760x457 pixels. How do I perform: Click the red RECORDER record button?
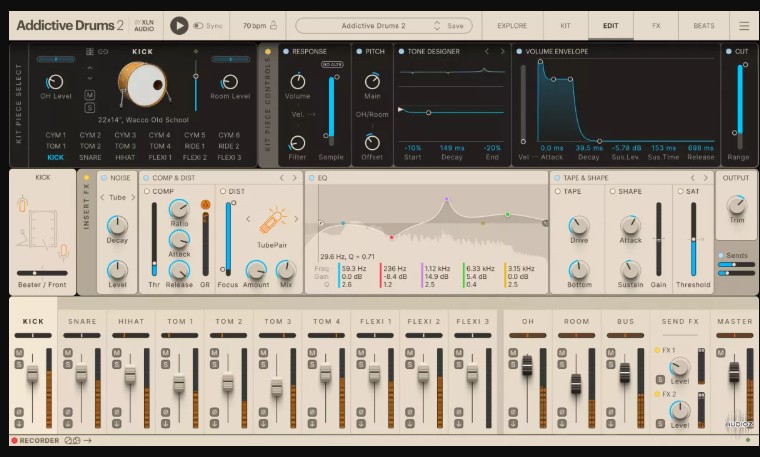[x=15, y=441]
